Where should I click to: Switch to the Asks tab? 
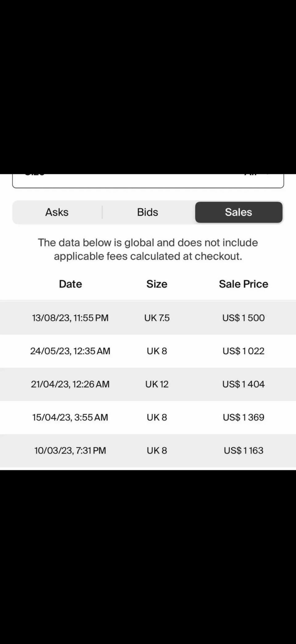(57, 212)
